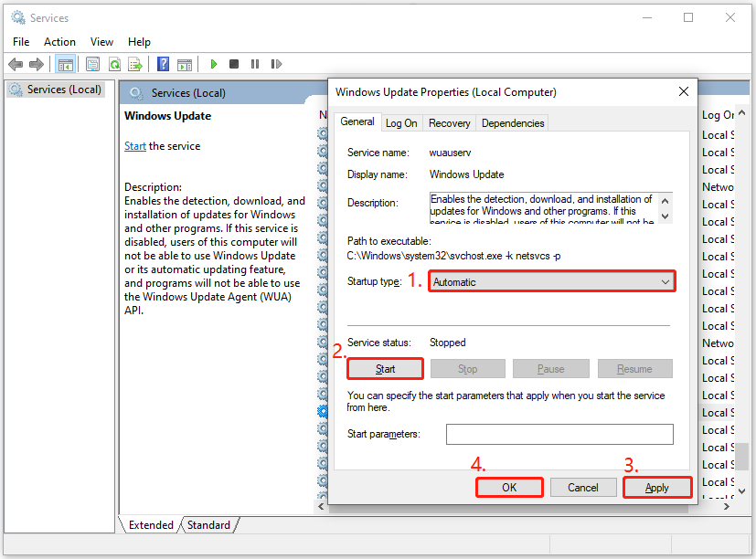The width and height of the screenshot is (756, 559).
Task: Open the File menu
Action: 21,42
